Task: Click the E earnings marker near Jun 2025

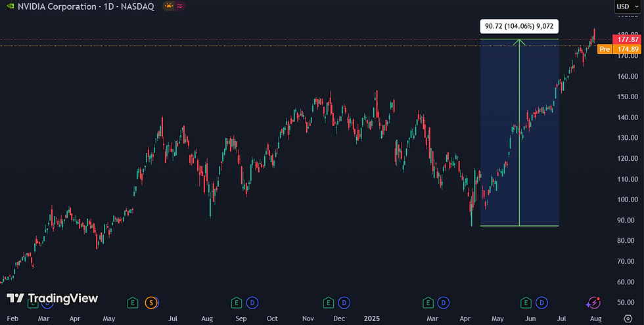Action: [526, 303]
